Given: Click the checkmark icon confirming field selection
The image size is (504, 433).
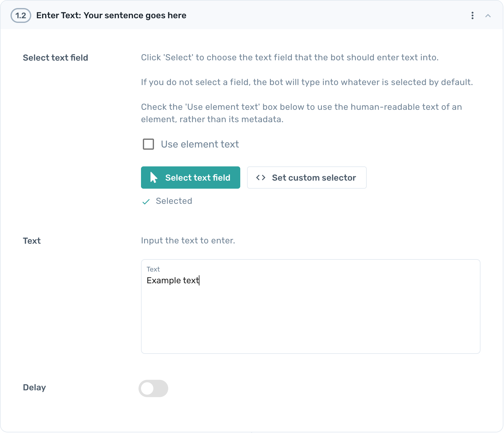Looking at the screenshot, I should pos(146,202).
